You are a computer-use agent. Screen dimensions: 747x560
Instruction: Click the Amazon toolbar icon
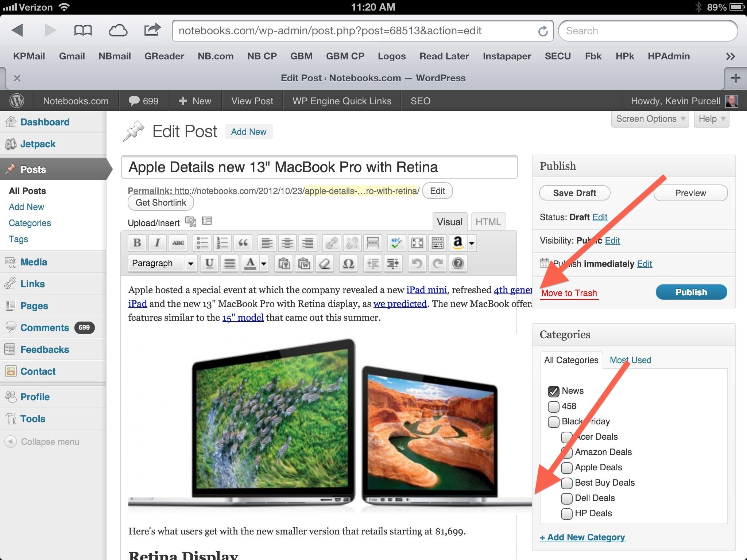pos(458,243)
